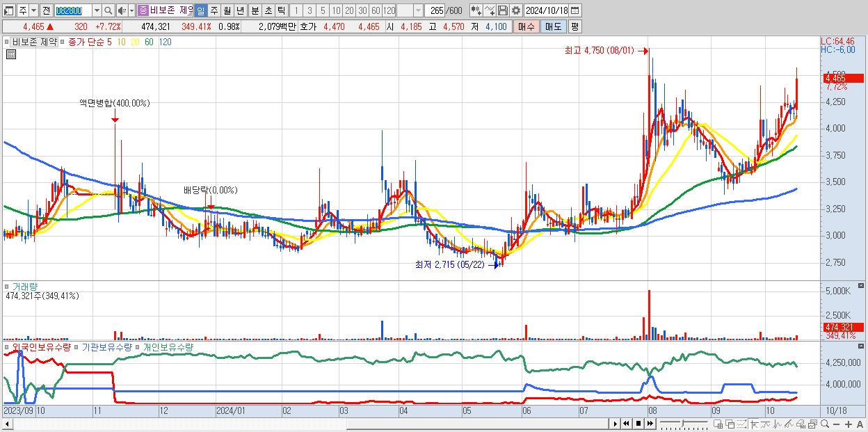Open chart settings gear icon

click(x=516, y=10)
